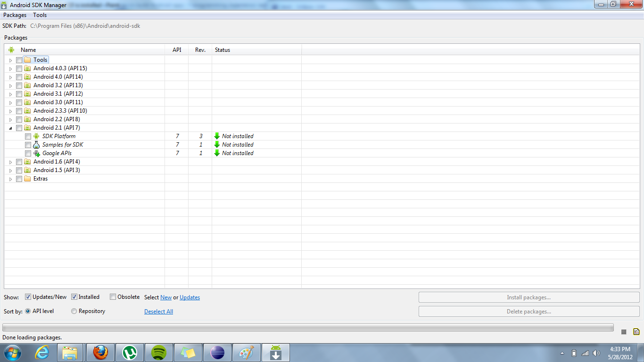
Task: Click the Windows Start button
Action: point(13,353)
